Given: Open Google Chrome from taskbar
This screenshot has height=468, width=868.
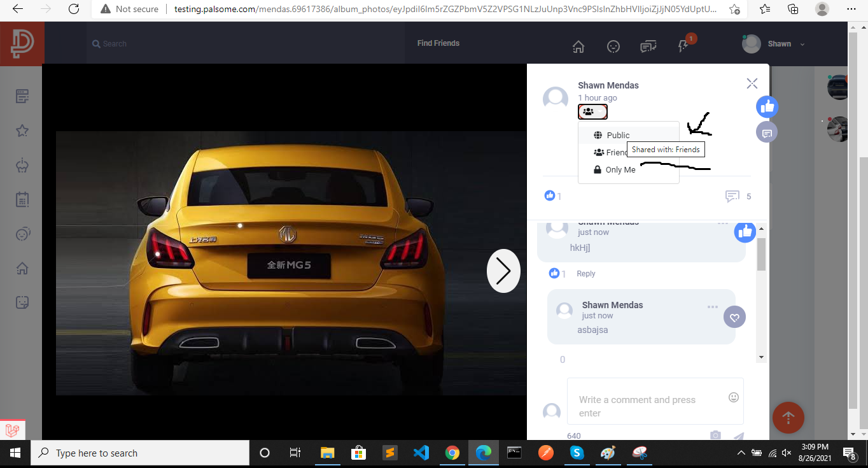Looking at the screenshot, I should tap(452, 453).
